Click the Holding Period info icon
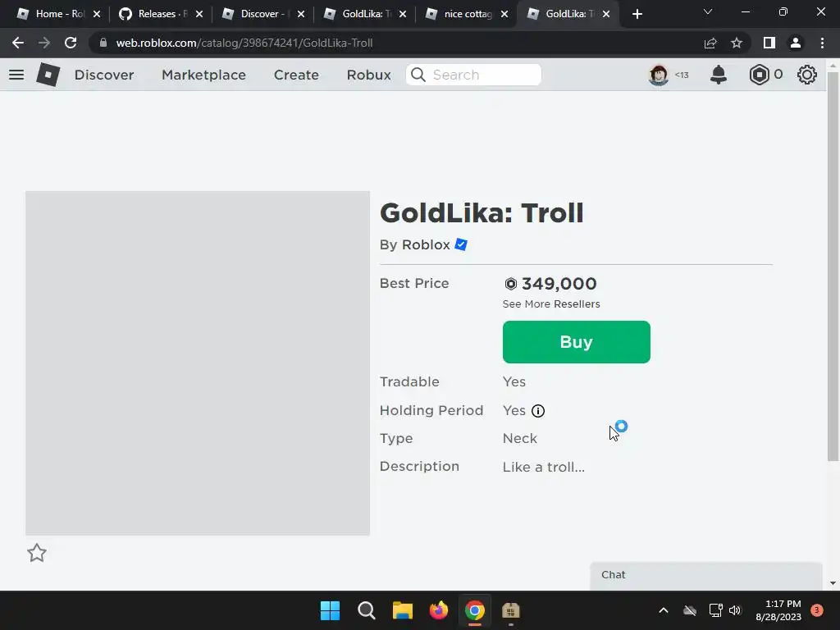The width and height of the screenshot is (840, 630). click(538, 411)
